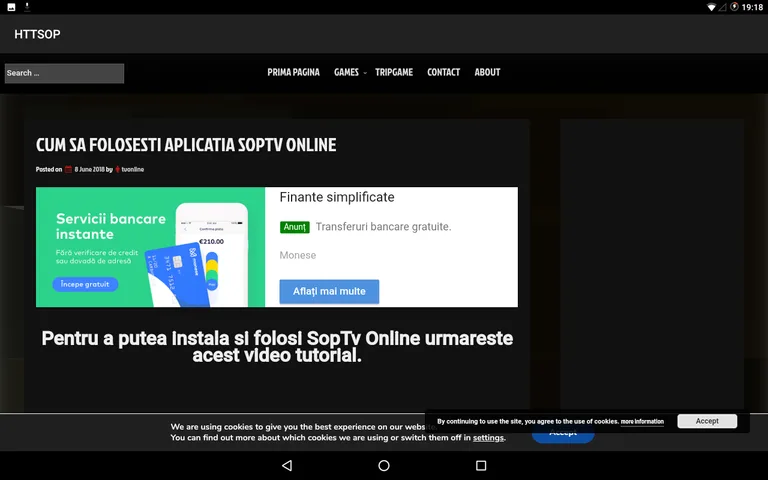Tap the battery status icon
Image resolution: width=768 pixels, height=480 pixels.
point(734,7)
